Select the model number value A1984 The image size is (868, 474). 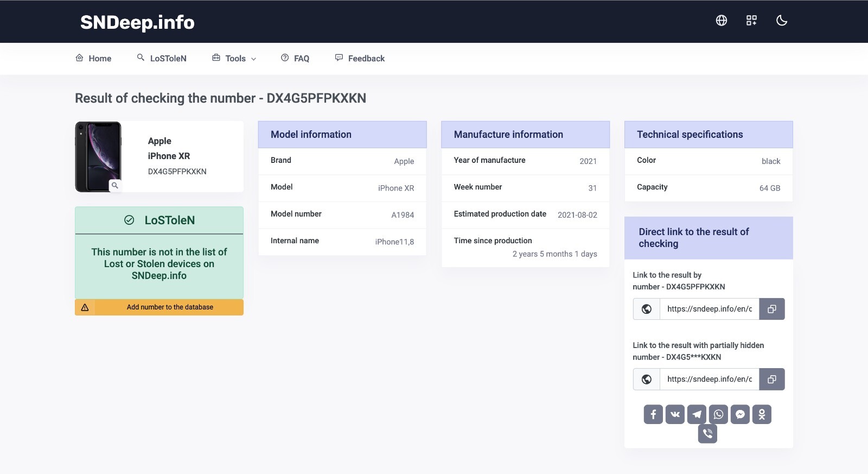coord(403,215)
